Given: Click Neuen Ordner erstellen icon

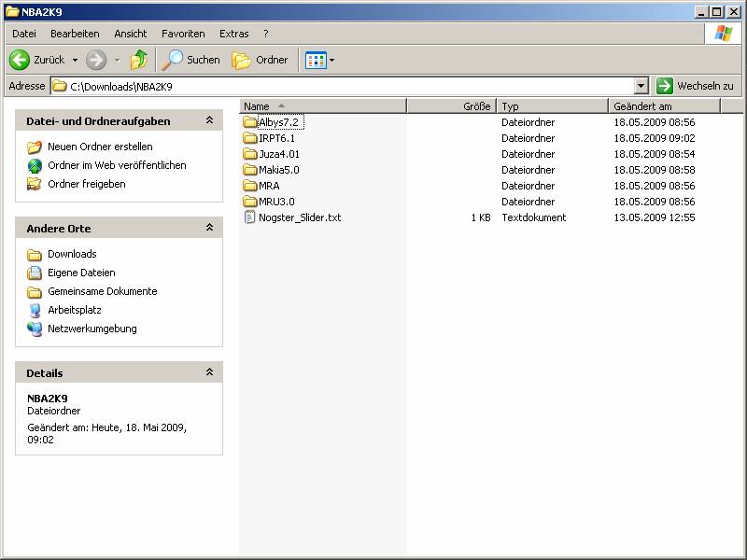Looking at the screenshot, I should point(35,147).
